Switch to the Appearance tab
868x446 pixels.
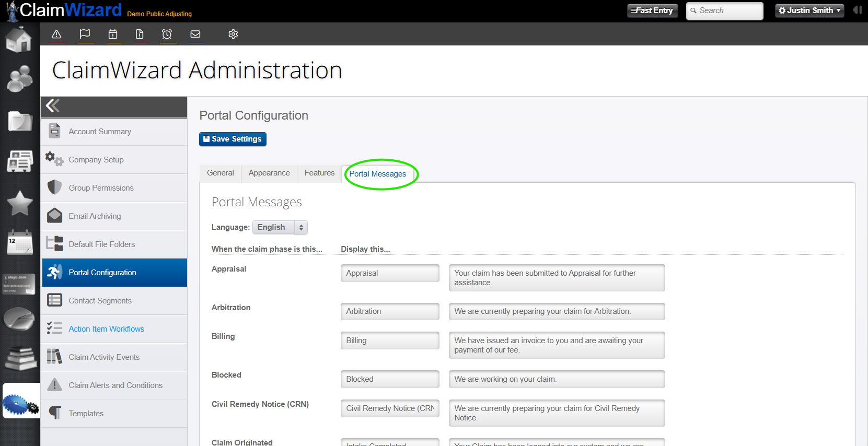[x=269, y=173]
